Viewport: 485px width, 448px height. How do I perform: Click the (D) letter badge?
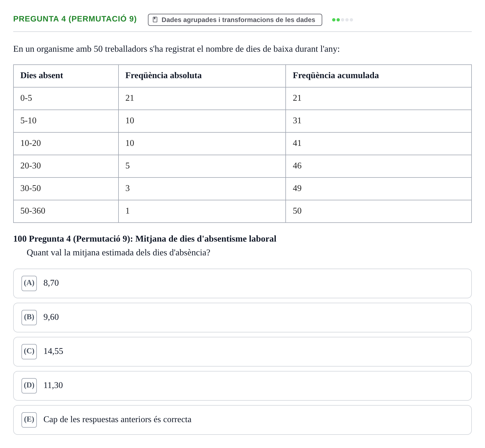click(29, 386)
